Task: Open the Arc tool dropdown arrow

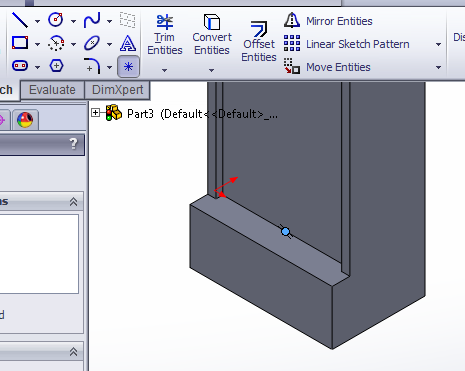Action: pyautogui.click(x=73, y=44)
